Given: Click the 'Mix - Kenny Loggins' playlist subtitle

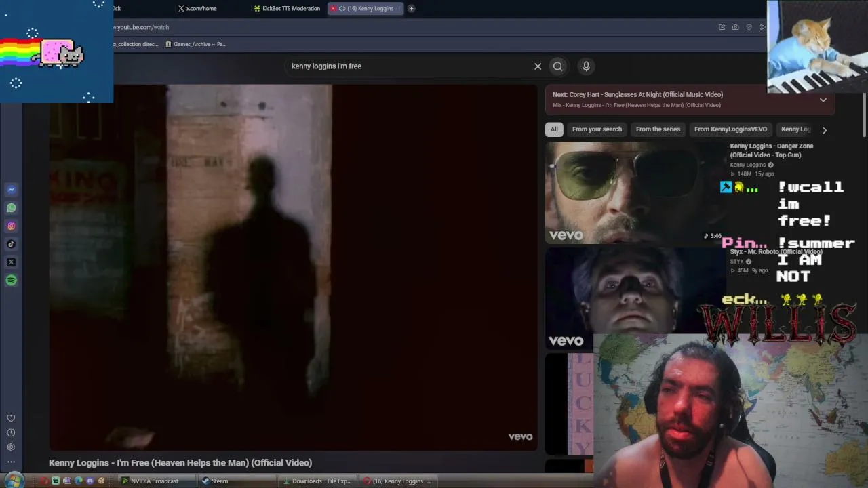Looking at the screenshot, I should (637, 105).
